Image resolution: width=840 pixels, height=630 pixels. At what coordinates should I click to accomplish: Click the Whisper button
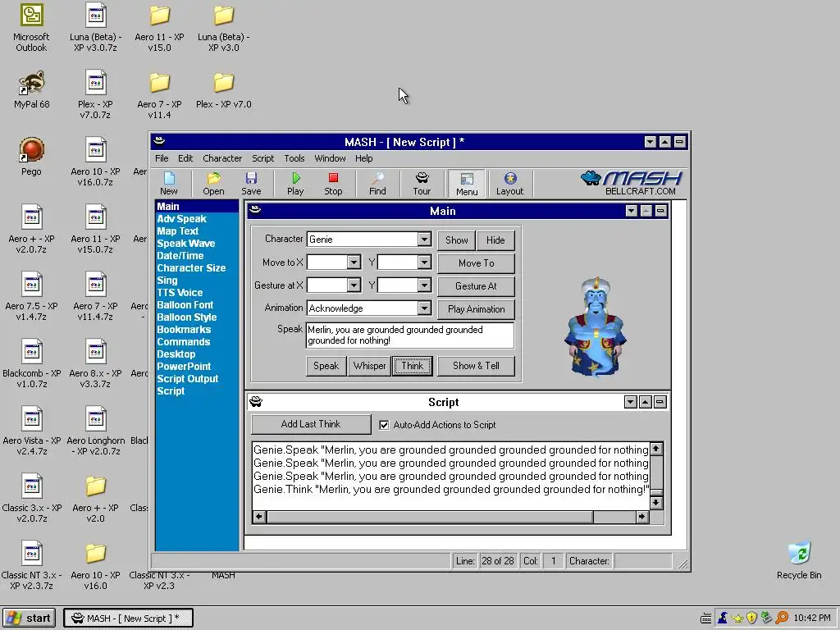click(x=369, y=366)
